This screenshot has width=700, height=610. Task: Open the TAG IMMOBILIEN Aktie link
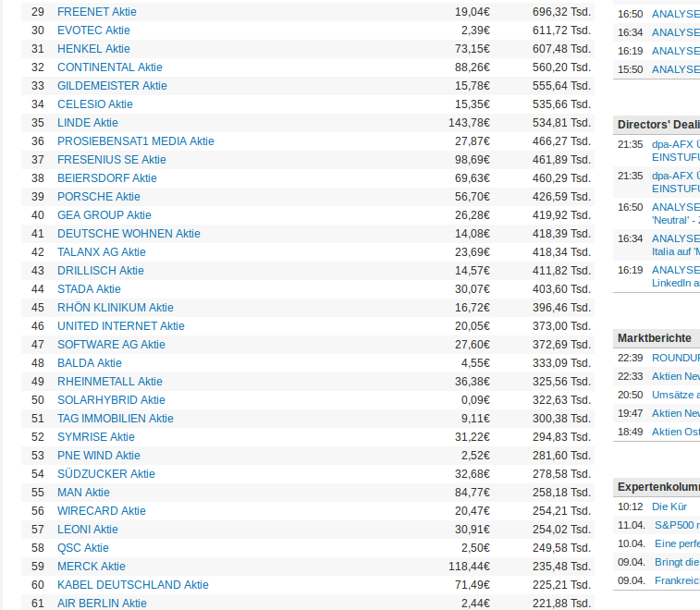point(116,419)
